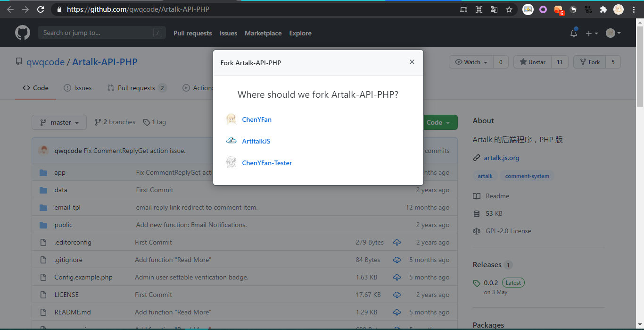
Task: Fork to ChenYFan-Tester account
Action: 267,163
